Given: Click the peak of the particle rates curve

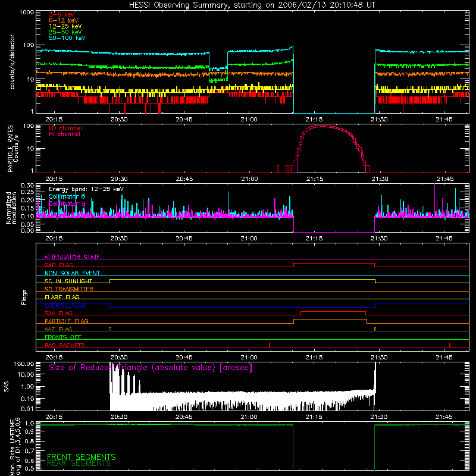Looking at the screenshot, I should coord(322,126).
